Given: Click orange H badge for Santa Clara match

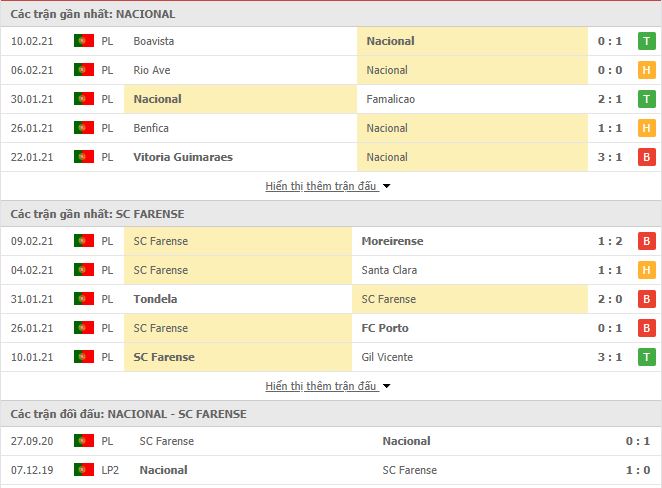Looking at the screenshot, I should tap(646, 270).
